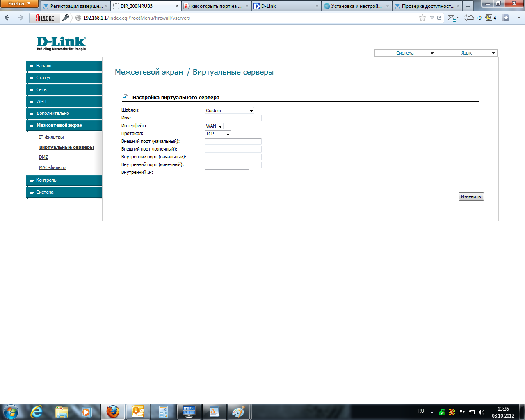Image resolution: width=525 pixels, height=420 pixels.
Task: Open the Язык language dropdown
Action: coord(466,53)
